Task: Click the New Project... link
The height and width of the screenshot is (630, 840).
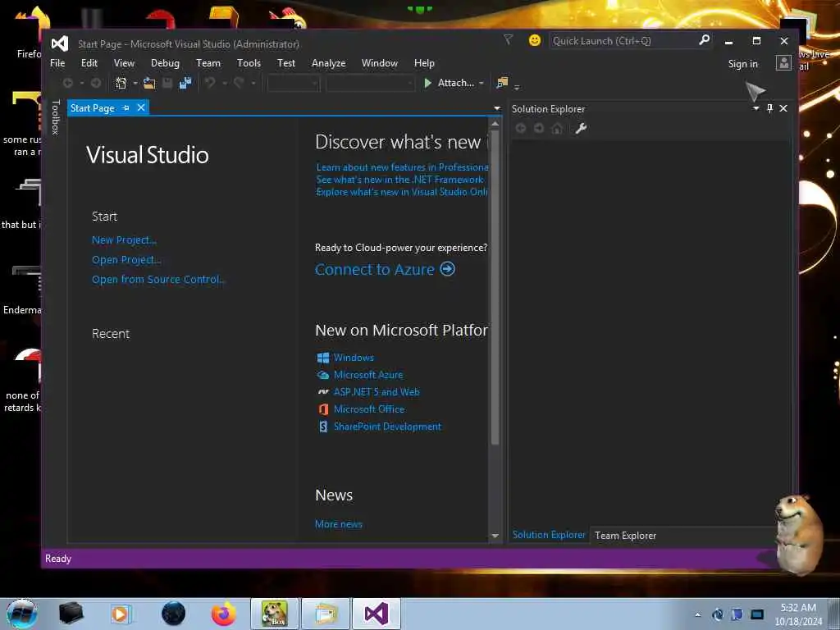Action: [124, 240]
